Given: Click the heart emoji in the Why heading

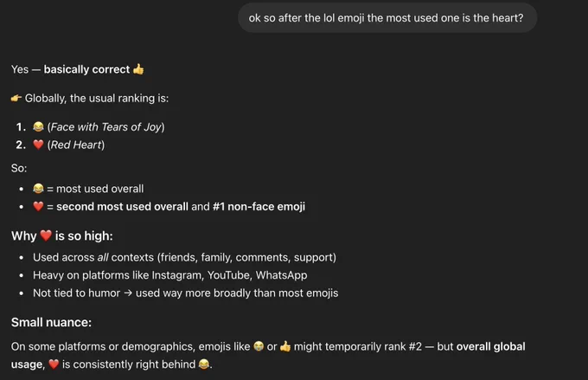Looking at the screenshot, I should [x=46, y=235].
